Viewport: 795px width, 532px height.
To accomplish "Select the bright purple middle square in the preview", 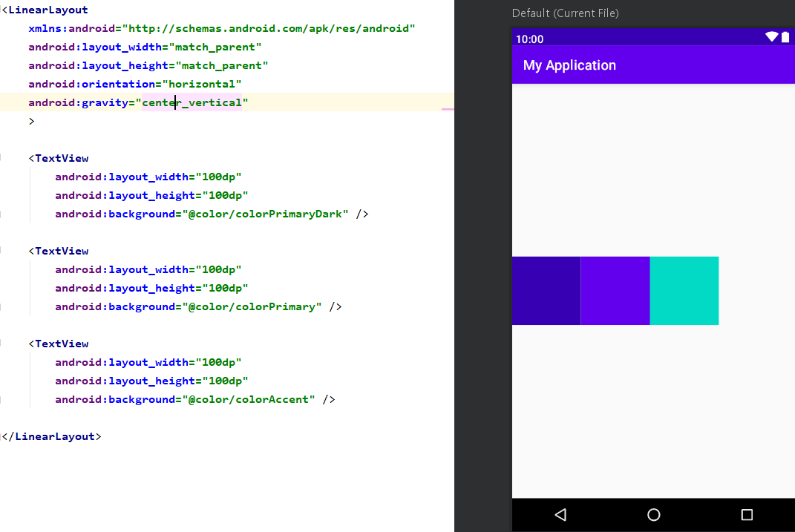I will click(615, 291).
